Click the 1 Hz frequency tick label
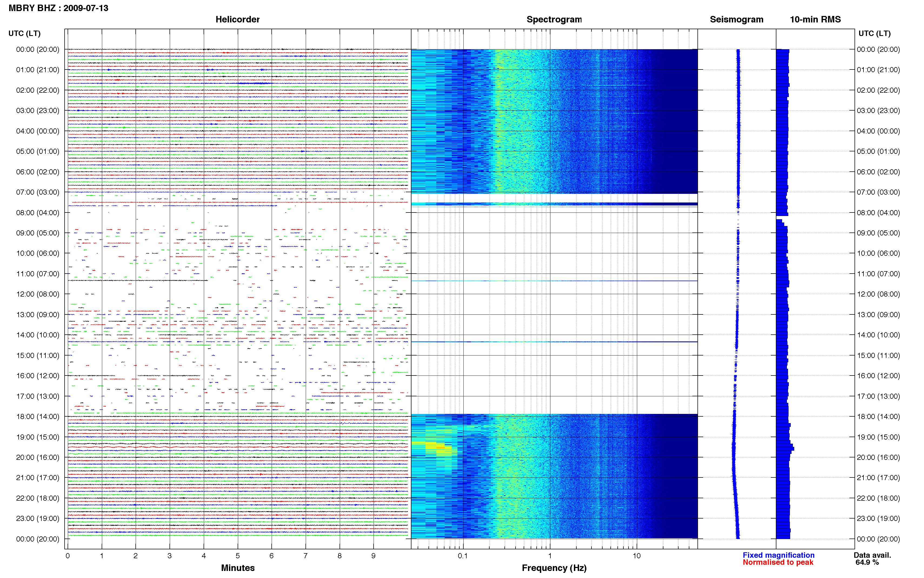 point(550,556)
